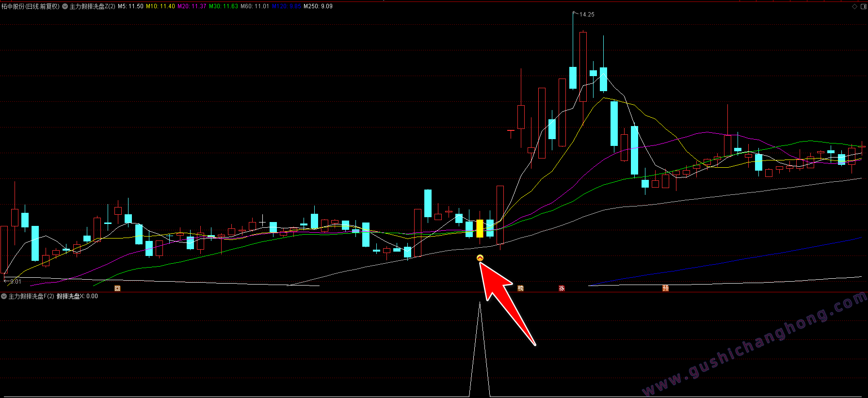Click the 0.01 low price label
The width and height of the screenshot is (868, 398).
coord(16,282)
